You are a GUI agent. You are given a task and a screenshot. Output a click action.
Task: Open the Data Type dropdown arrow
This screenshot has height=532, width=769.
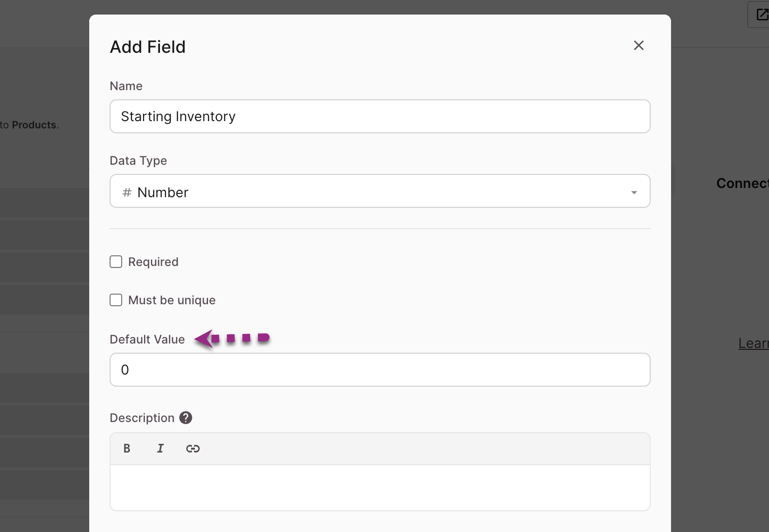(634, 192)
